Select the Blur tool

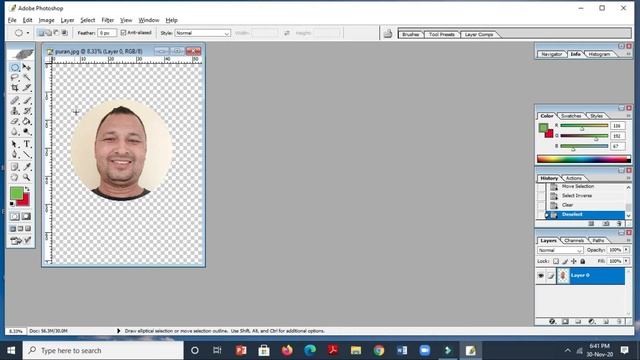[x=15, y=131]
